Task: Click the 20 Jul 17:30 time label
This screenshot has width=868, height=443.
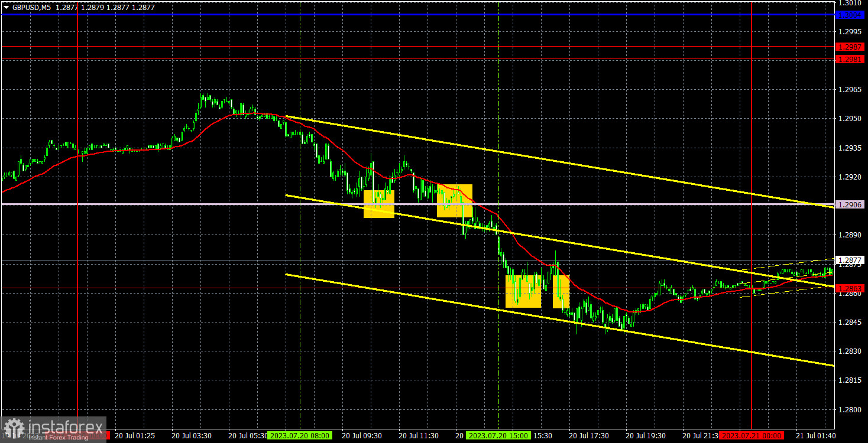Action: click(589, 436)
